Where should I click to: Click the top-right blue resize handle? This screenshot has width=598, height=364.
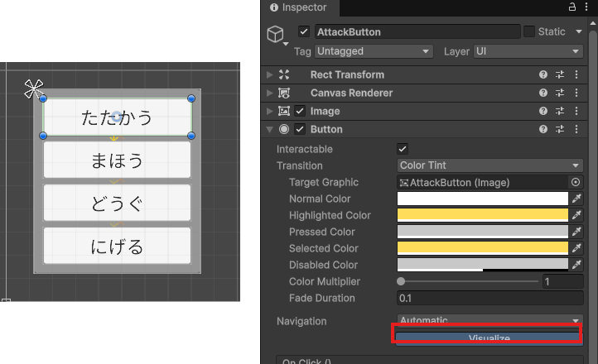191,98
